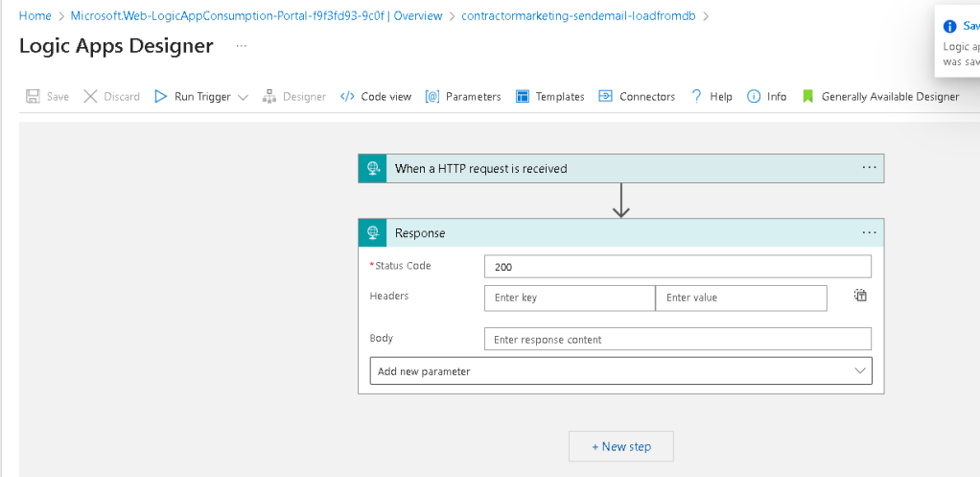Image resolution: width=980 pixels, height=477 pixels.
Task: Open the Code view toolbar label
Action: (x=386, y=97)
